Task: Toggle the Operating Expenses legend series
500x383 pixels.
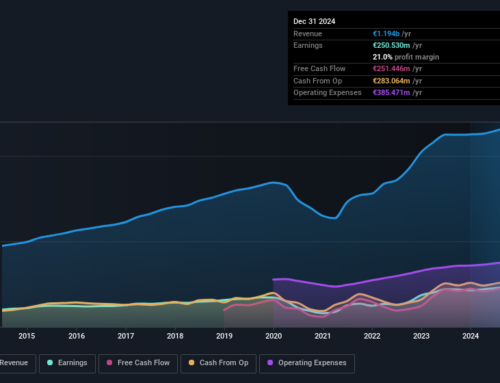Action: coord(307,363)
